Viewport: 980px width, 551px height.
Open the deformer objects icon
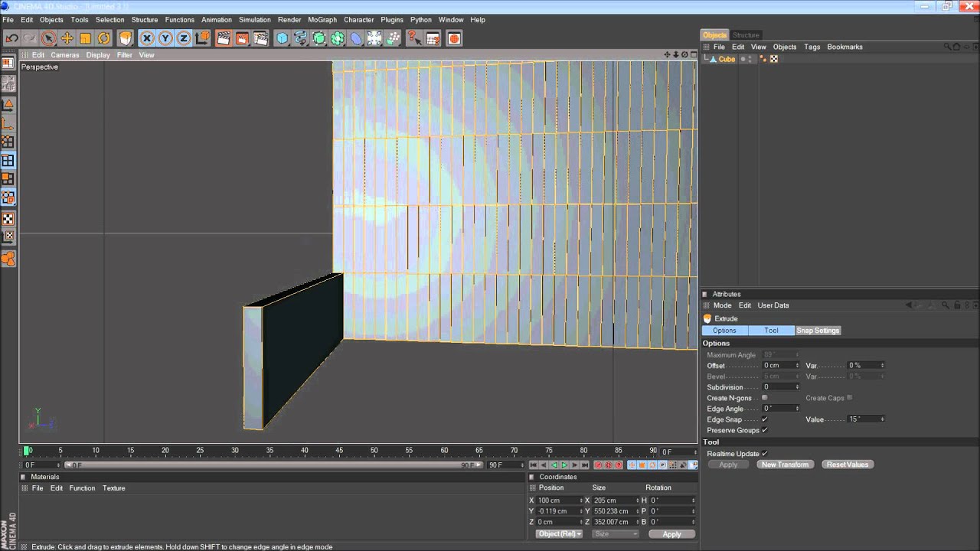click(356, 38)
